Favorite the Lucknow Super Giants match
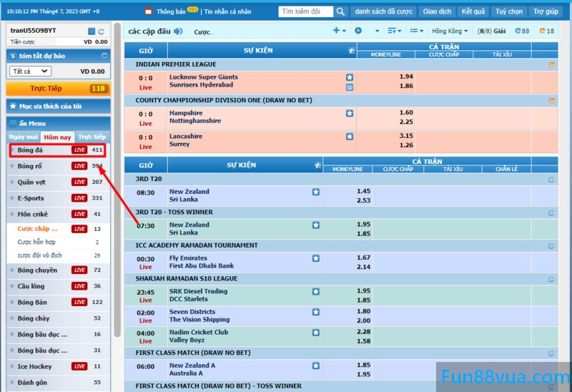 point(350,77)
